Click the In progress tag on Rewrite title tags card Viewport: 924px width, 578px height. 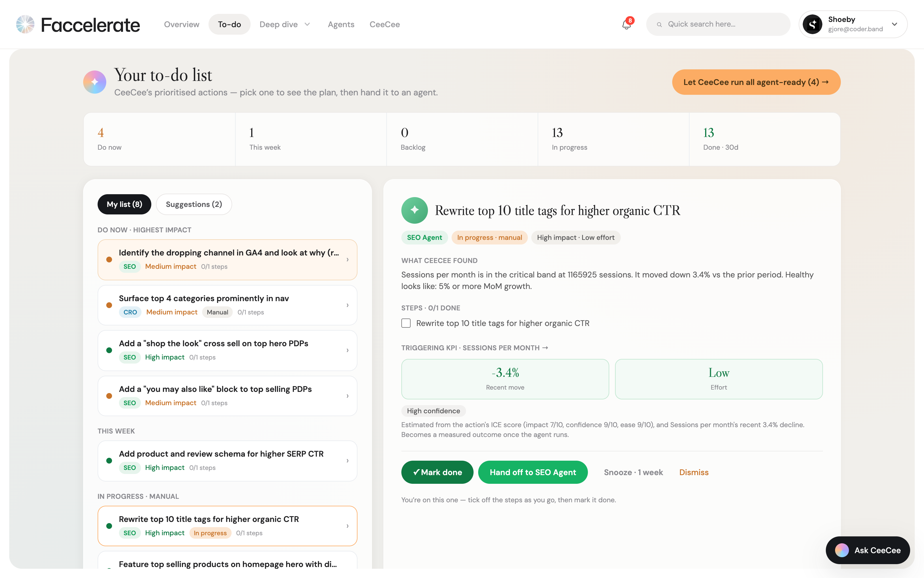click(210, 533)
